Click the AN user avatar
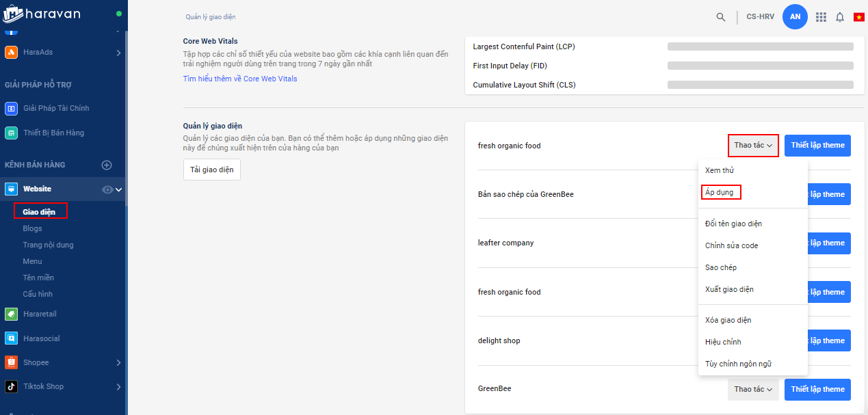Screen dimensions: 868x415 point(795,17)
